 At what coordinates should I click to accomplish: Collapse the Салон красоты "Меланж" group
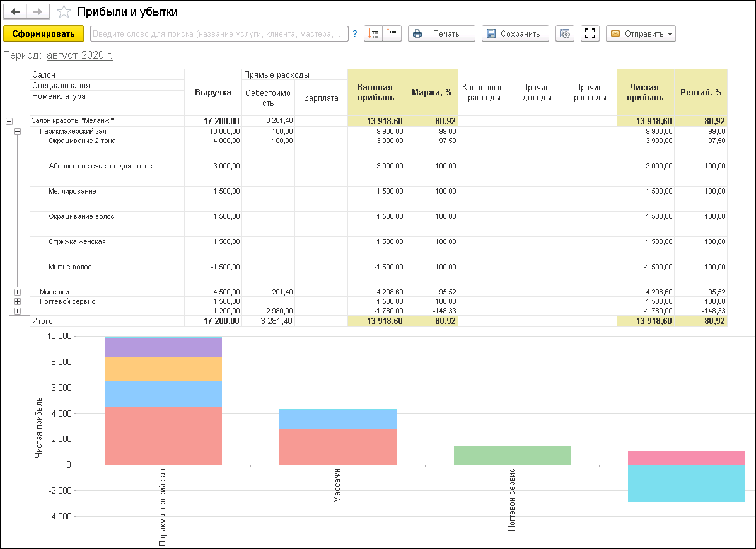[8, 121]
